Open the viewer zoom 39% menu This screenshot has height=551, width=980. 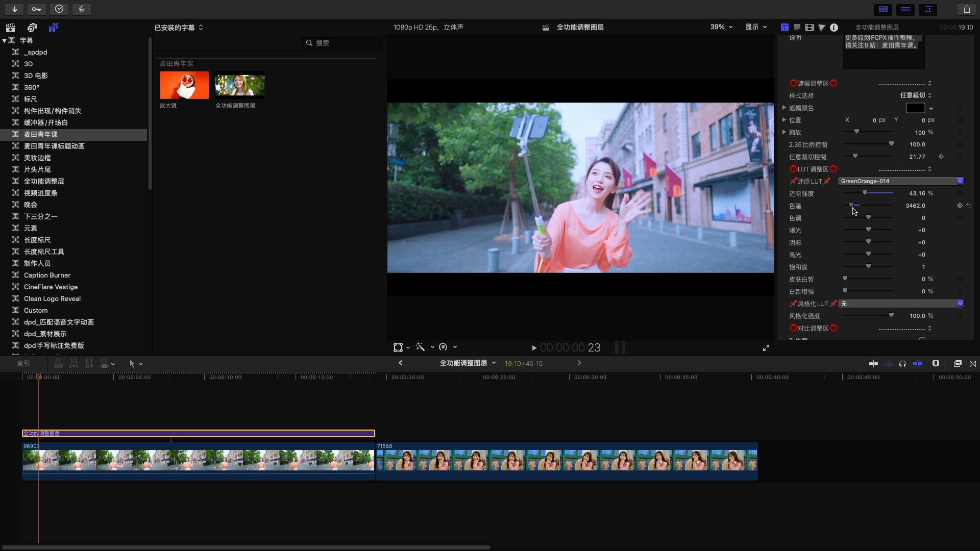point(721,27)
